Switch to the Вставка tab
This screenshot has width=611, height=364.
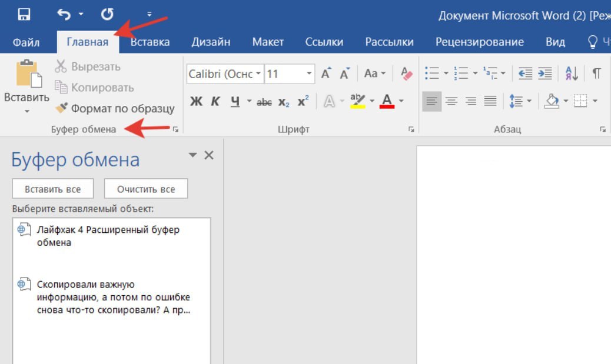pos(150,42)
